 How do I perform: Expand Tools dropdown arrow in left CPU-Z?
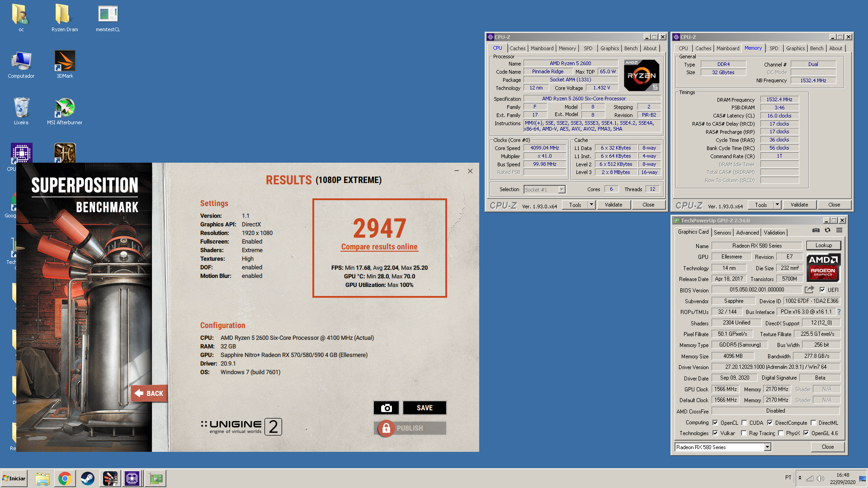pyautogui.click(x=591, y=205)
